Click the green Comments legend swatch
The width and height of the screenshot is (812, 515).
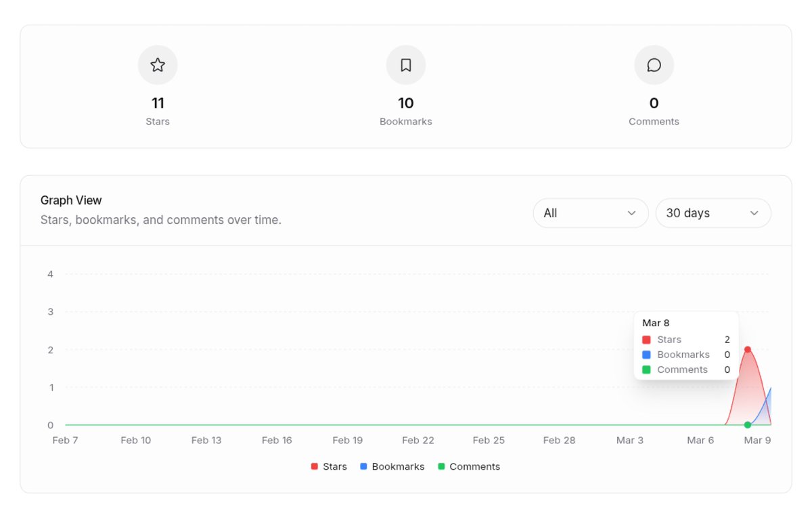click(x=441, y=466)
